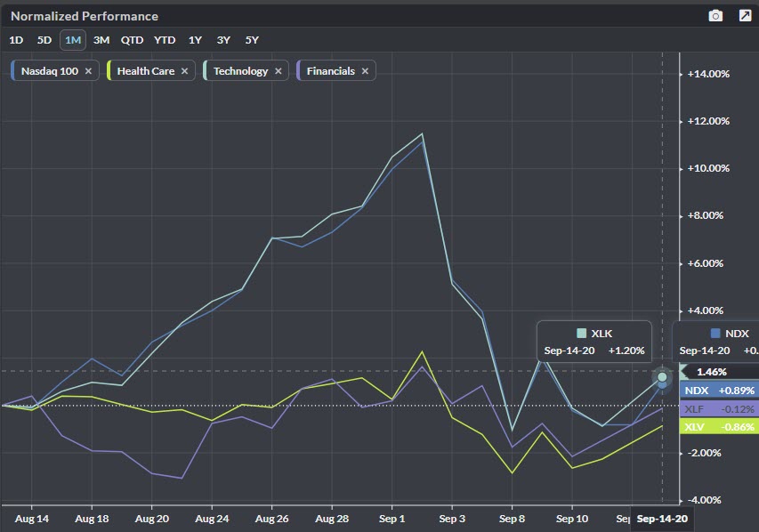759x532 pixels.
Task: Click the XLK data point marker
Action: (662, 377)
